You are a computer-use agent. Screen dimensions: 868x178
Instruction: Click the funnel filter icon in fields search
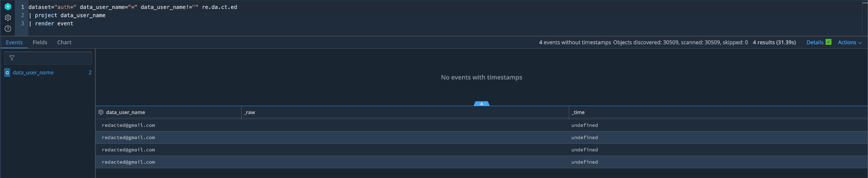tap(12, 58)
